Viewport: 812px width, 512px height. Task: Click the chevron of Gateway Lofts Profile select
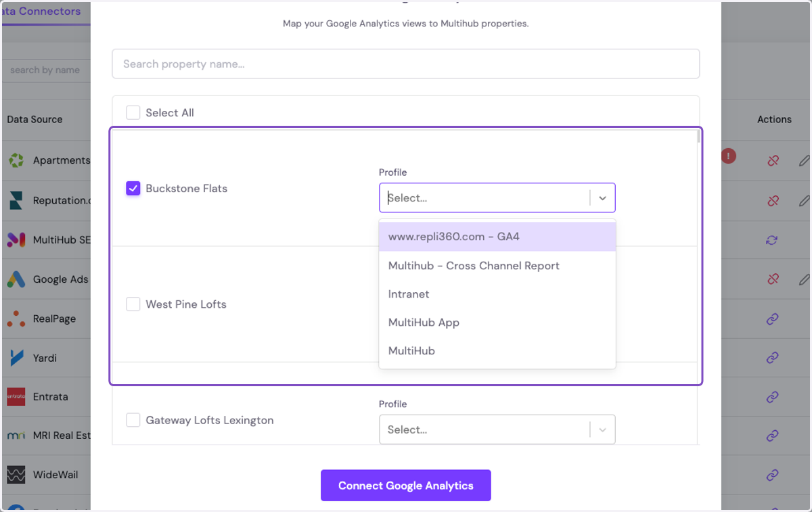(x=602, y=429)
